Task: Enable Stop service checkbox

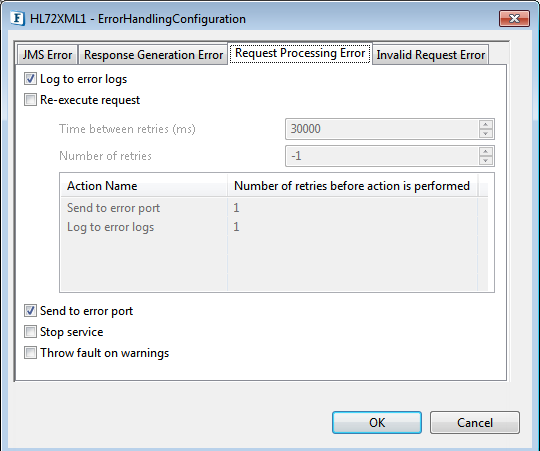Action: pos(30,332)
